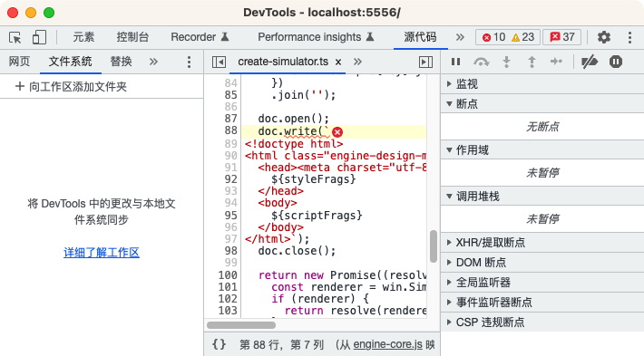644x356 pixels.
Task: Expand CSP 违规断点 section
Action: coord(542,322)
